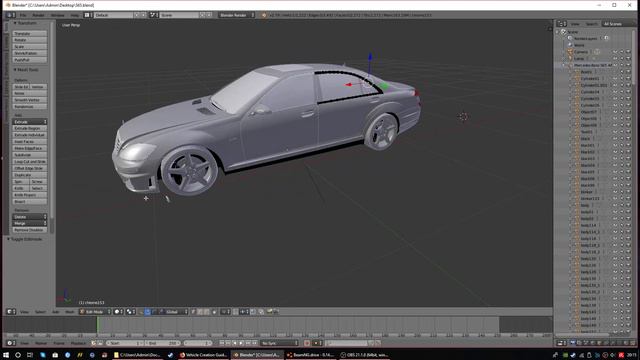
Task: Click the Start frame field in timeline
Action: pyautogui.click(x=124, y=343)
